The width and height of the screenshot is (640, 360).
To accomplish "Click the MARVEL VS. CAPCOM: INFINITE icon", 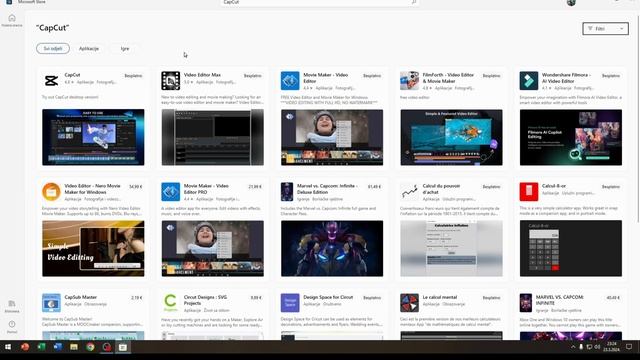I will pyautogui.click(x=526, y=303).
